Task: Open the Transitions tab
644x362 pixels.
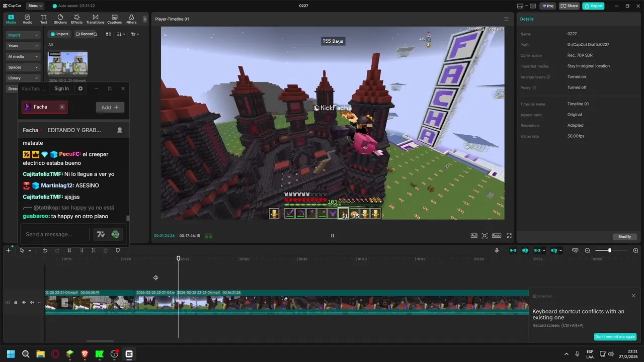Action: point(95,19)
